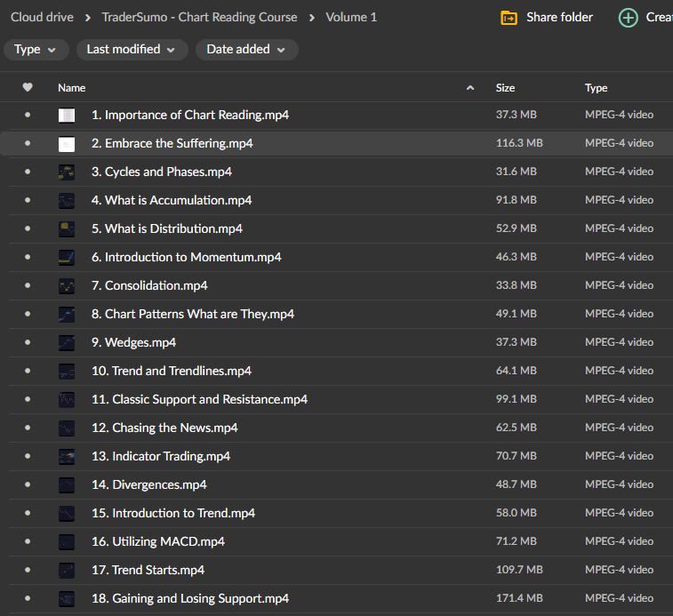Click thumbnail of 9. Wedges.mp4
The height and width of the screenshot is (616, 673).
pos(67,342)
